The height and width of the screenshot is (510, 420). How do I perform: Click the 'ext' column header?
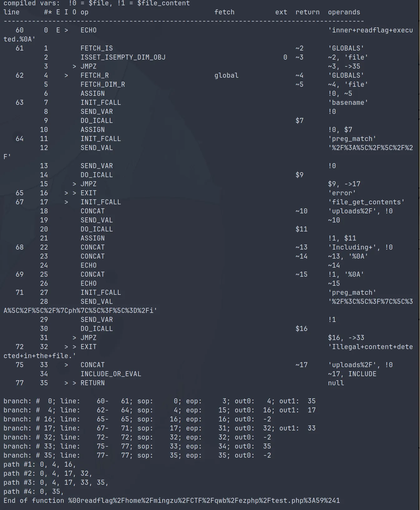(281, 12)
